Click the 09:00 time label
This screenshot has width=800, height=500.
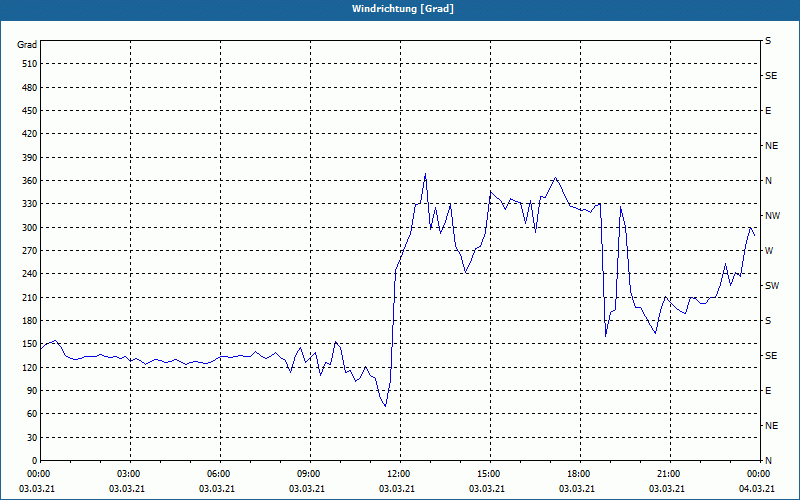307,473
